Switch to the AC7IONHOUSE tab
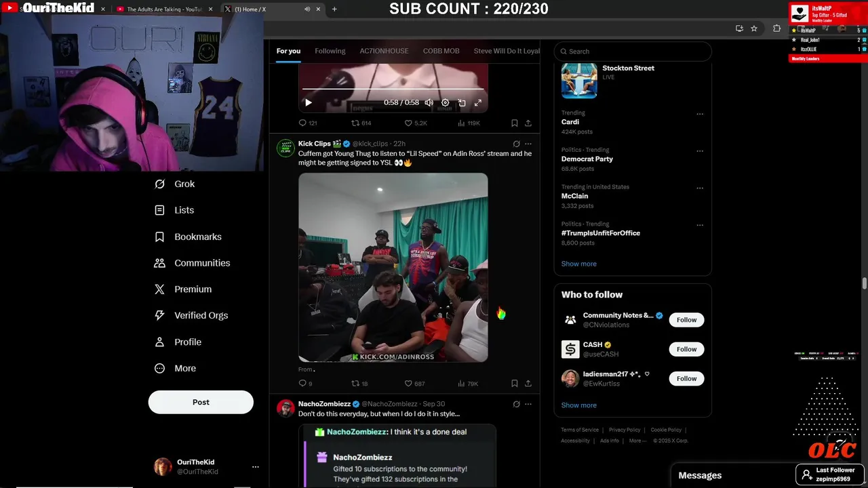Screen dimensions: 868x488 point(384,51)
